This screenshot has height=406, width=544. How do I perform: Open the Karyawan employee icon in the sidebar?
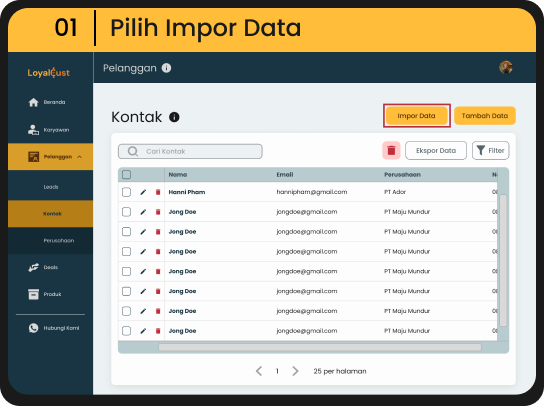33,130
